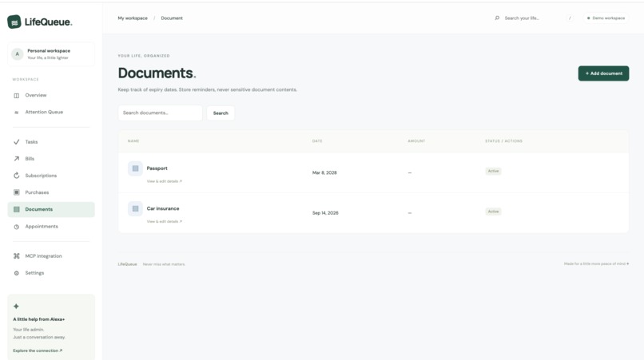Click the Documents sidebar icon

17,209
